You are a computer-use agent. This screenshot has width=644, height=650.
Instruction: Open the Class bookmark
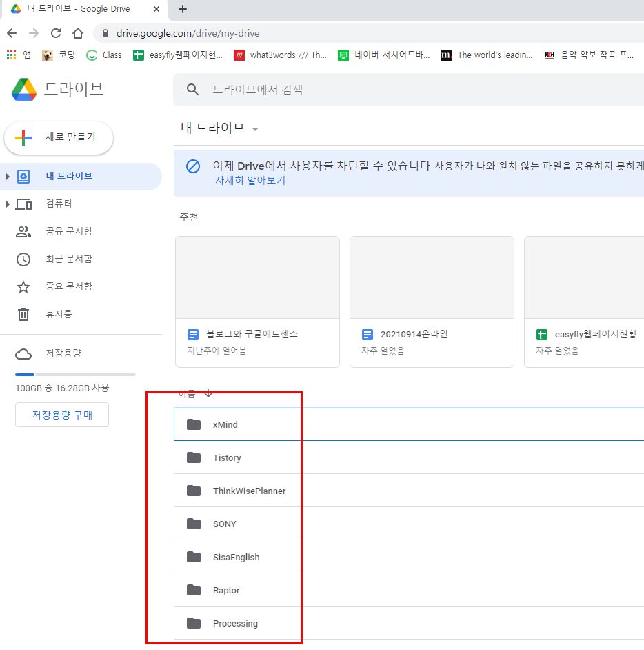click(x=104, y=55)
